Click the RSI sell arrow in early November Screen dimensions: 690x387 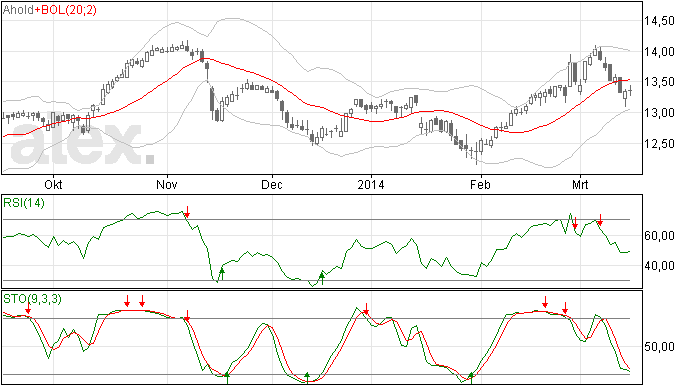click(187, 212)
